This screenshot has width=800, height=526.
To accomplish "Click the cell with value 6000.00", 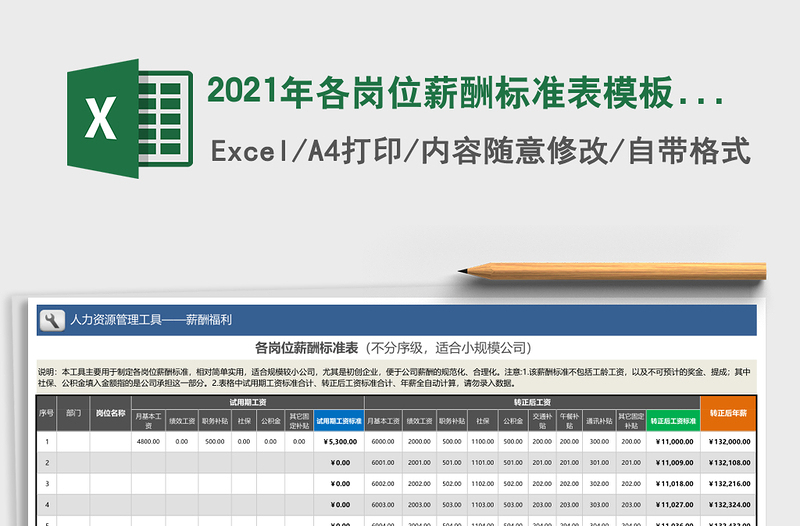I will [x=383, y=442].
